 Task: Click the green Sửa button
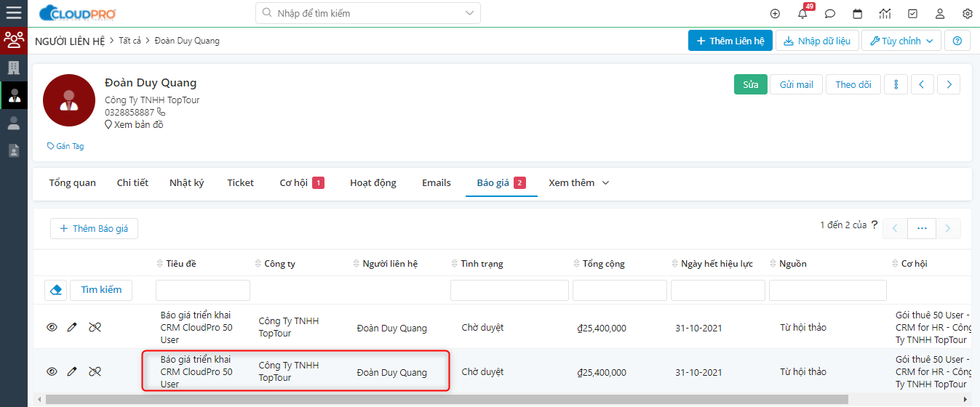pos(751,84)
